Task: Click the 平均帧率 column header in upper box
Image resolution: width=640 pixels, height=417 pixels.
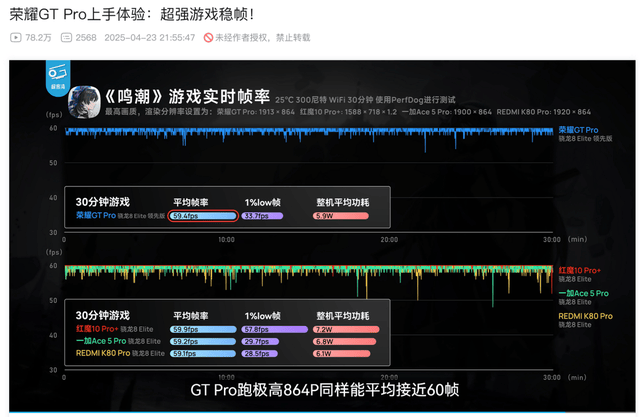Action: coord(191,202)
